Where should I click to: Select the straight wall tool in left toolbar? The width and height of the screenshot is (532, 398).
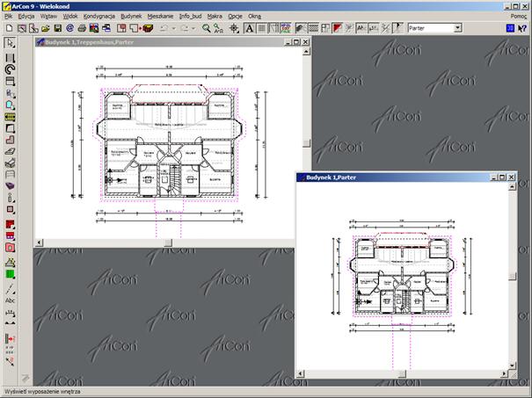[x=11, y=58]
